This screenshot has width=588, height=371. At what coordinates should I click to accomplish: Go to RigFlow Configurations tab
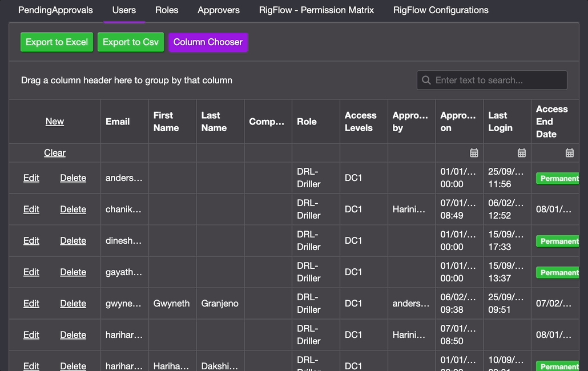pyautogui.click(x=441, y=10)
